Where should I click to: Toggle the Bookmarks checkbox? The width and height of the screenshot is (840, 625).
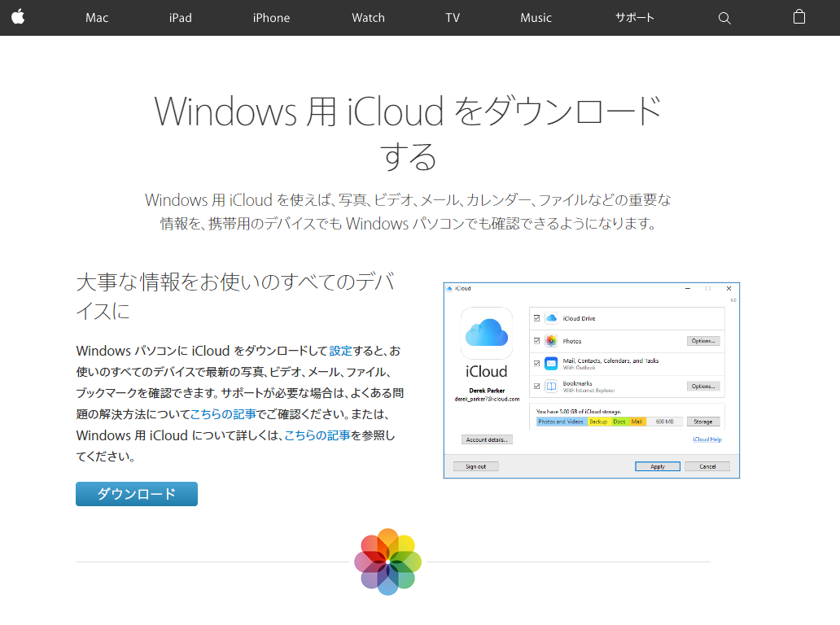tap(536, 386)
